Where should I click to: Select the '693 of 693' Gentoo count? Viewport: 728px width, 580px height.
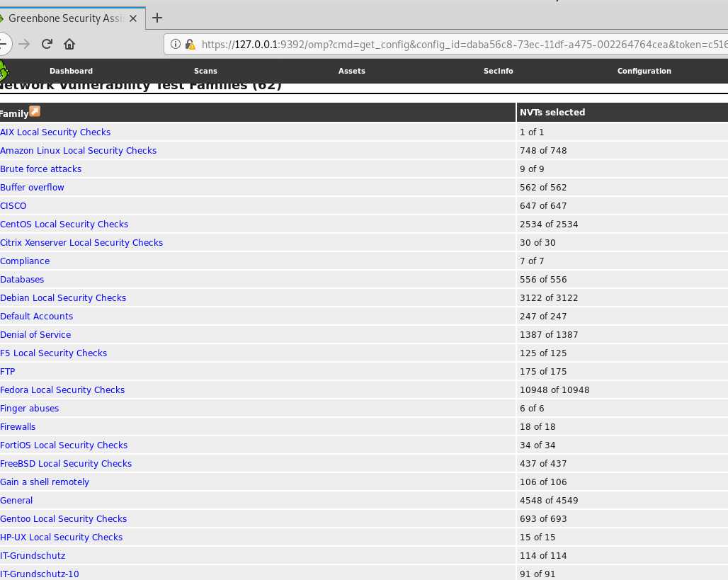tap(543, 518)
